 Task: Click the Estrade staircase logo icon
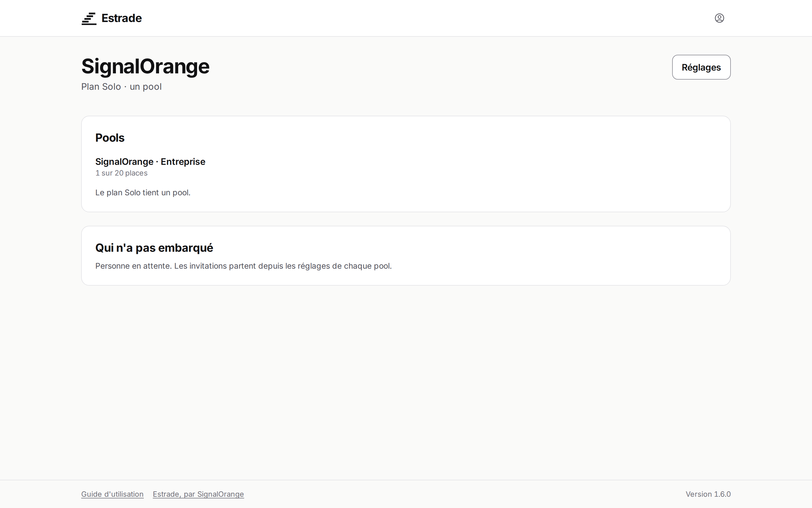point(89,18)
